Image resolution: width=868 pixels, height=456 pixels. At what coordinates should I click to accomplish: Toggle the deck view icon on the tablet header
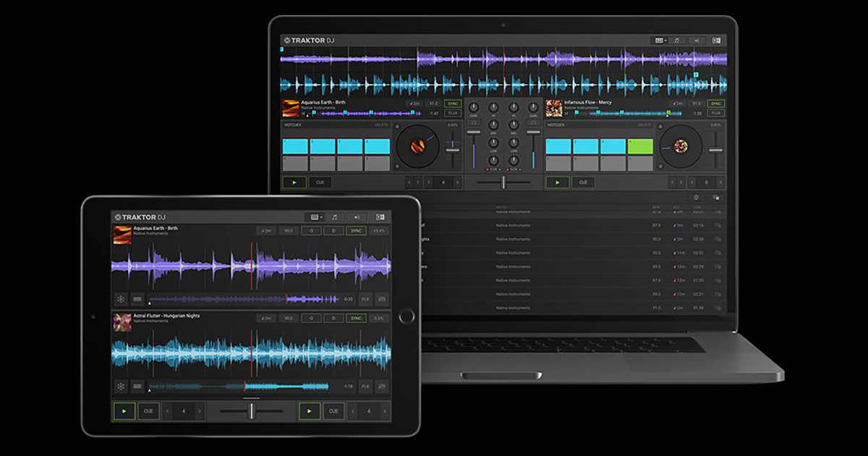380,216
